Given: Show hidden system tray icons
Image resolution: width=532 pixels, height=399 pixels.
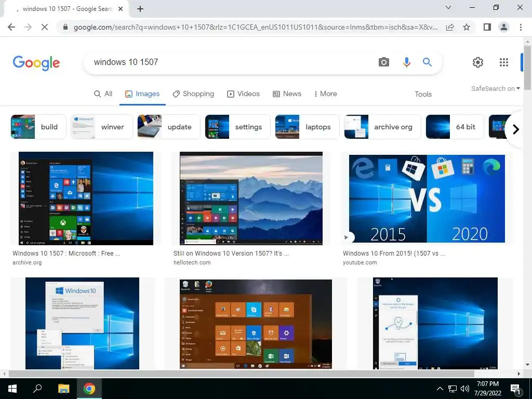Looking at the screenshot, I should pos(440,389).
